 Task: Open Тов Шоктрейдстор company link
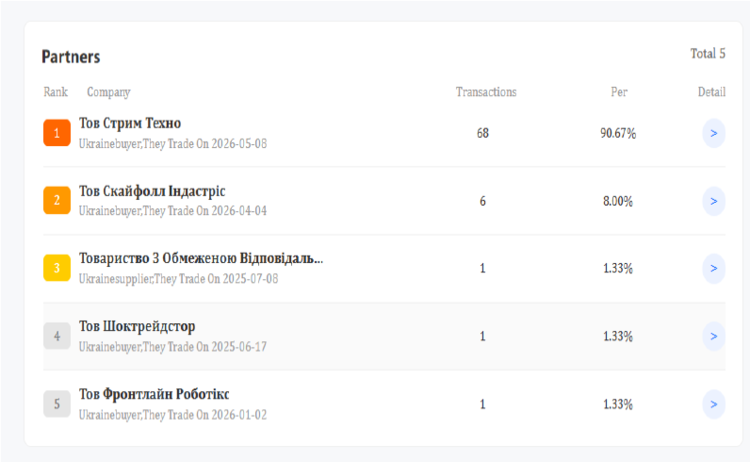coord(137,327)
